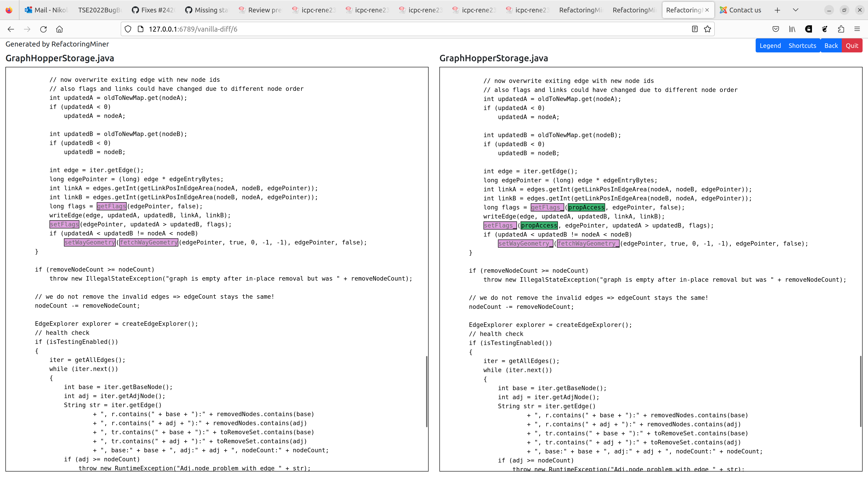Go to the browser home page
Image resolution: width=868 pixels, height=488 pixels.
pos(60,29)
